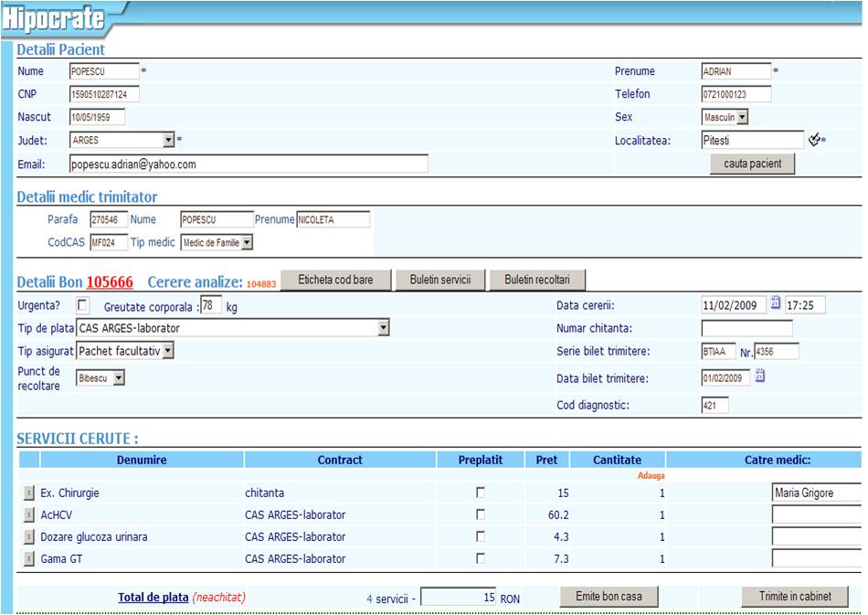The width and height of the screenshot is (868, 615).
Task: Click Eticheta cod bare button
Action: (x=335, y=281)
